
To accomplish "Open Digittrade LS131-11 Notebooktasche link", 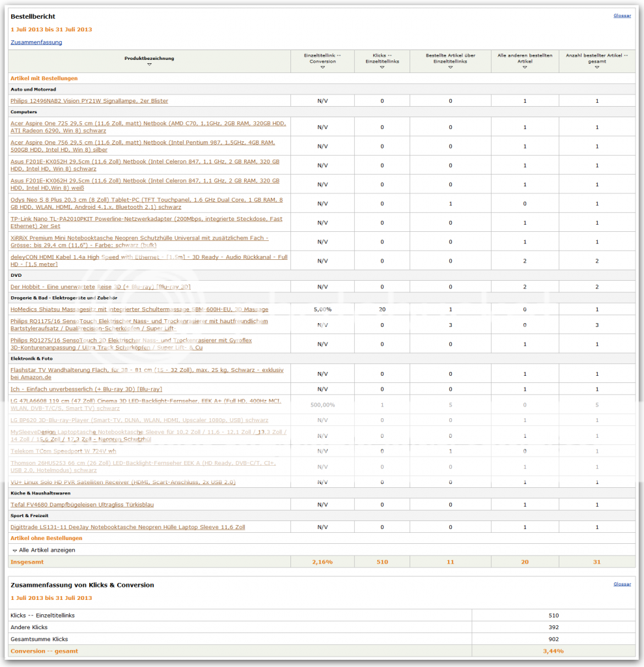I will point(128,527).
